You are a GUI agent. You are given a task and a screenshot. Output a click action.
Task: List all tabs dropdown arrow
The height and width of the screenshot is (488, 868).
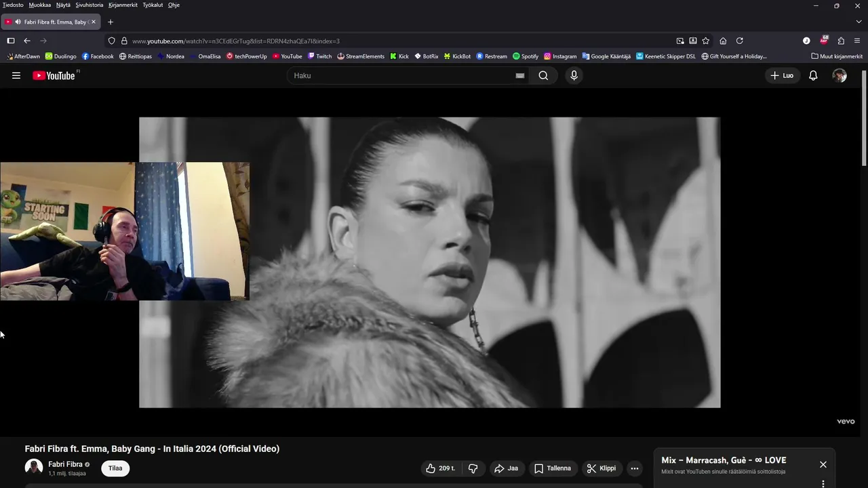coord(857,22)
